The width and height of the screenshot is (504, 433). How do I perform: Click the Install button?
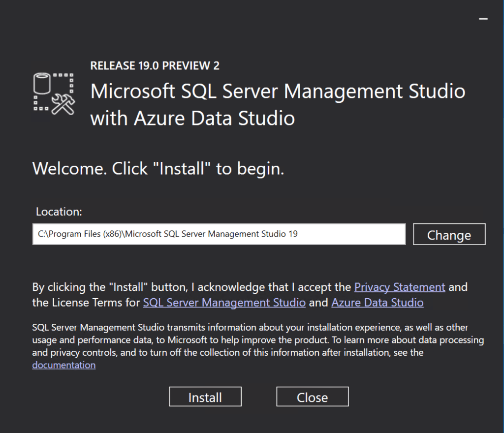[x=205, y=397]
